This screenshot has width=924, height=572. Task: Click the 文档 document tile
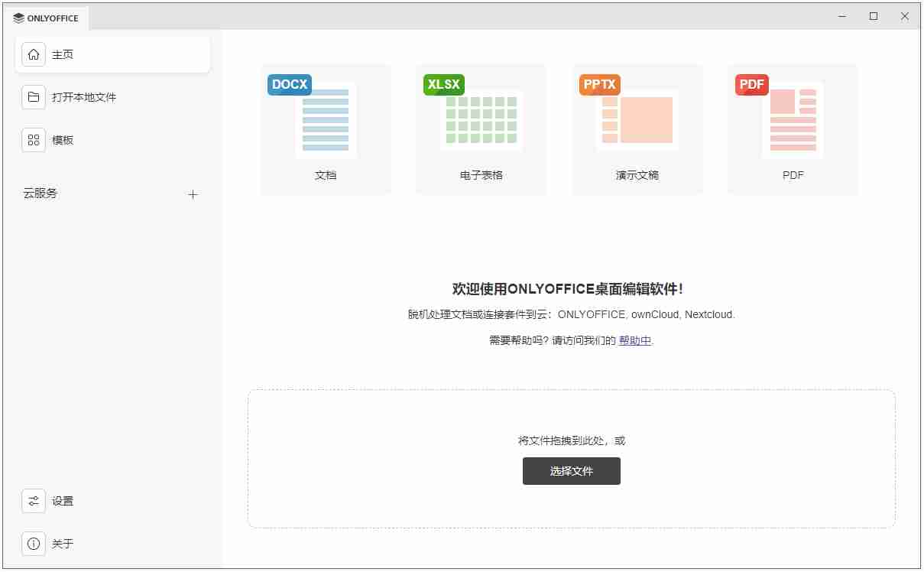click(326, 174)
